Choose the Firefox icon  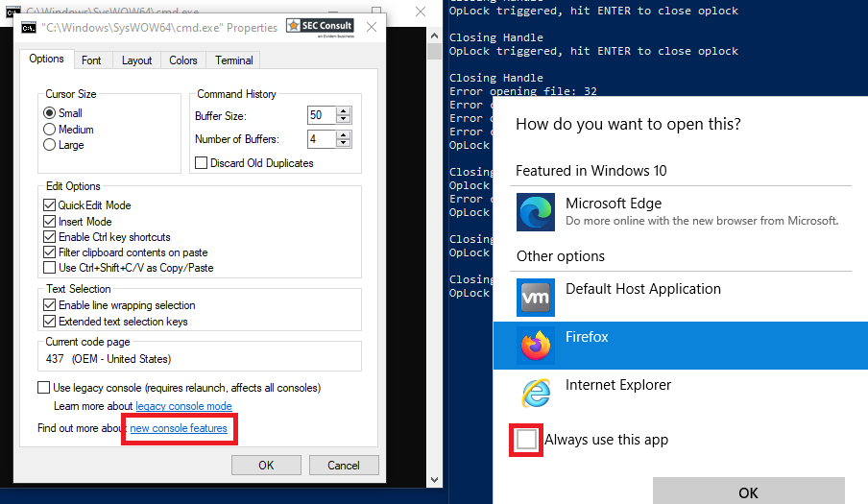pos(535,346)
